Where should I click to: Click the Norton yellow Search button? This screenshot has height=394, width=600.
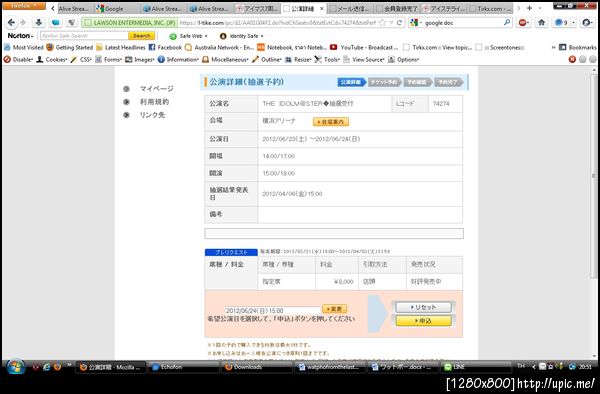click(x=142, y=36)
